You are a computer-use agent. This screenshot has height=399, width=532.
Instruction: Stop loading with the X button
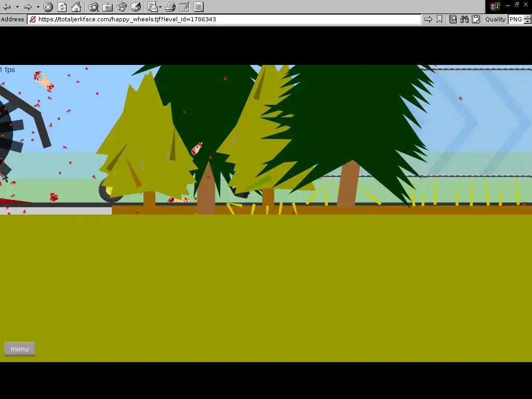point(48,7)
